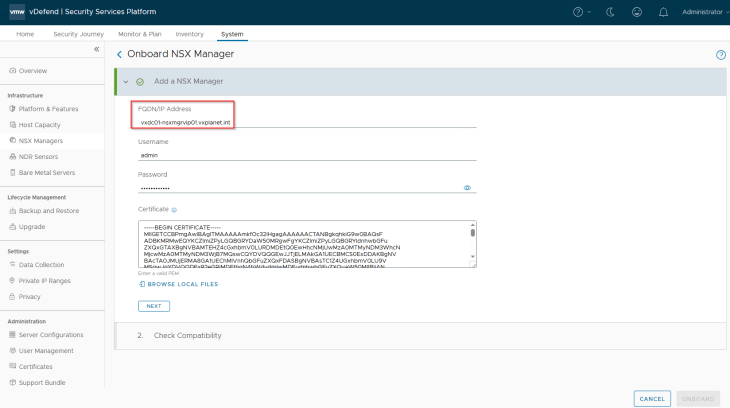Click the Certificate info icon

pyautogui.click(x=174, y=210)
